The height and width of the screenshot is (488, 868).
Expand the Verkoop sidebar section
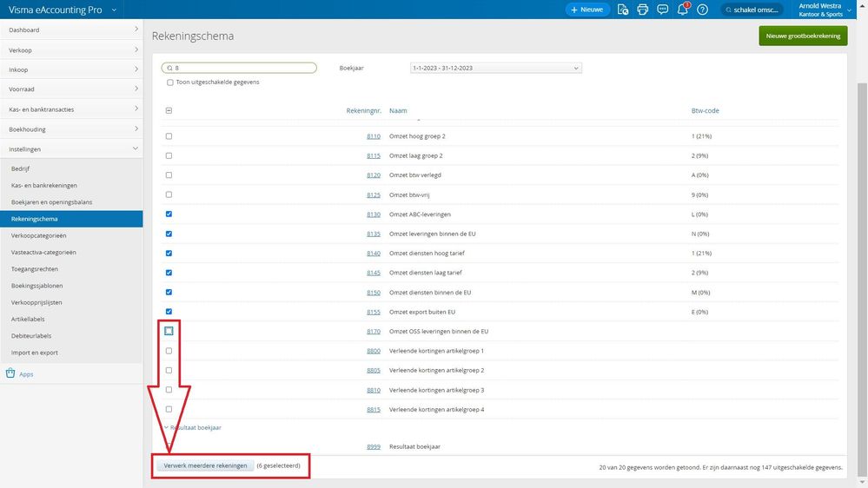tap(71, 49)
